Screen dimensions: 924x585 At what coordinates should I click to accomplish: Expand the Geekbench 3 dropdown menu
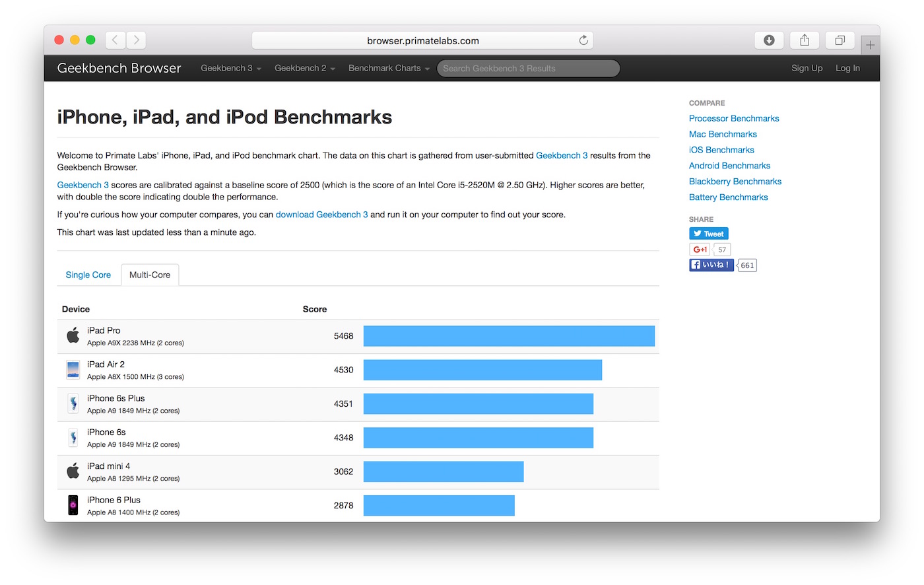[231, 68]
